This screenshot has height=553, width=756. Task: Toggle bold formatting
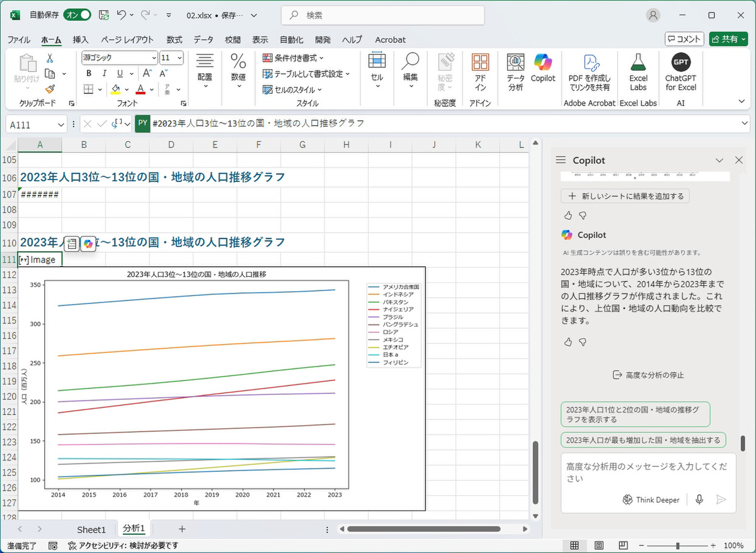(x=89, y=73)
